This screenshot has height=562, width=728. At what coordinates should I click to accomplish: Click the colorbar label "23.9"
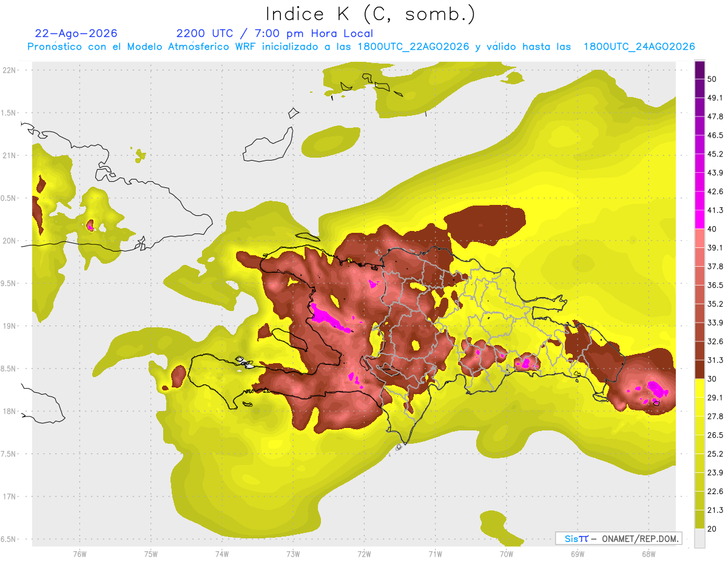tap(715, 472)
